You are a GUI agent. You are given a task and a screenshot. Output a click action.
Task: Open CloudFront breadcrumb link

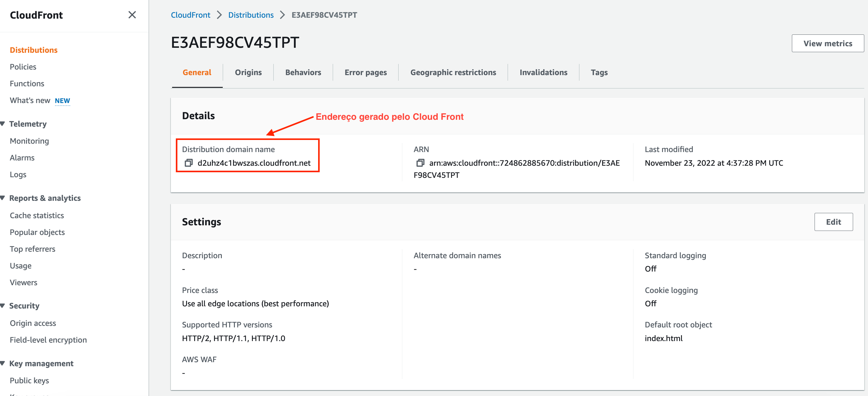coord(190,15)
